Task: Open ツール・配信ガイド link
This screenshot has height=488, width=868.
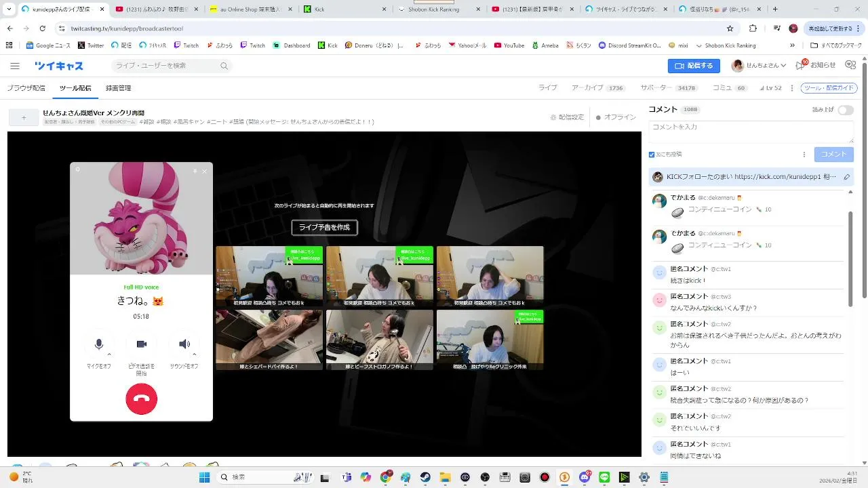Action: point(829,88)
